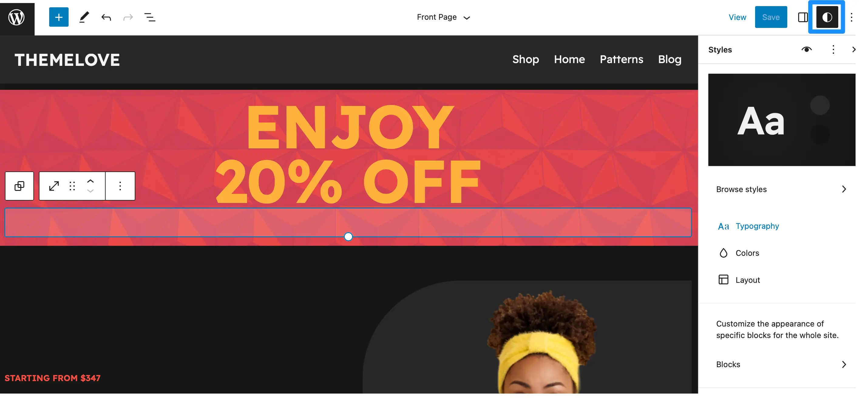Image resolution: width=868 pixels, height=406 pixels.
Task: Select the Pen/Draw tool icon
Action: tap(83, 17)
